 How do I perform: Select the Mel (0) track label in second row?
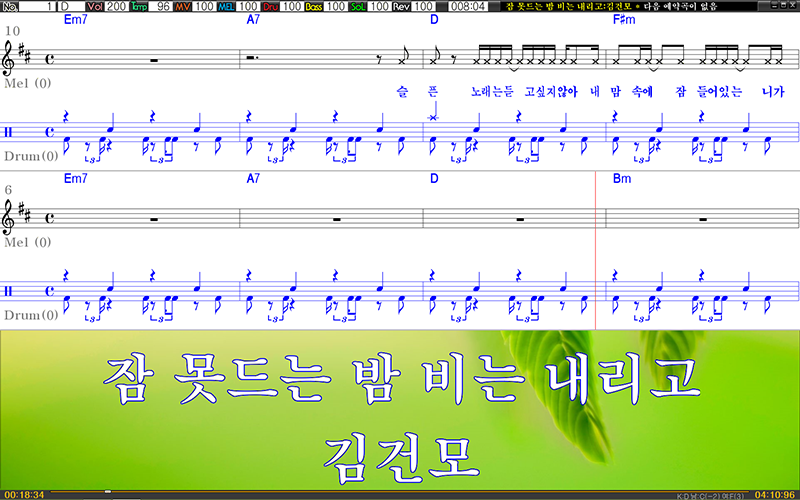(x=28, y=242)
